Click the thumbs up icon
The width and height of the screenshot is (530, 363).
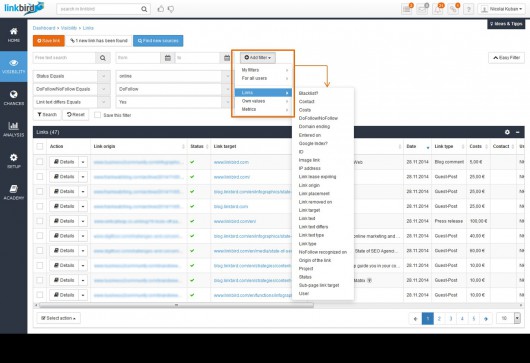tap(161, 9)
